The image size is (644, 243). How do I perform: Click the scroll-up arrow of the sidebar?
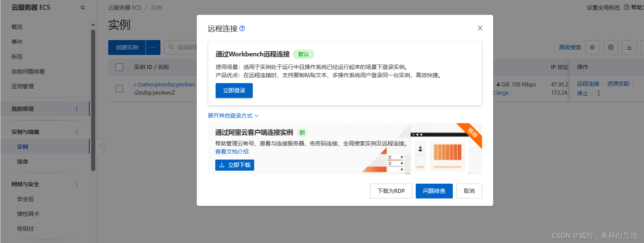point(93,25)
